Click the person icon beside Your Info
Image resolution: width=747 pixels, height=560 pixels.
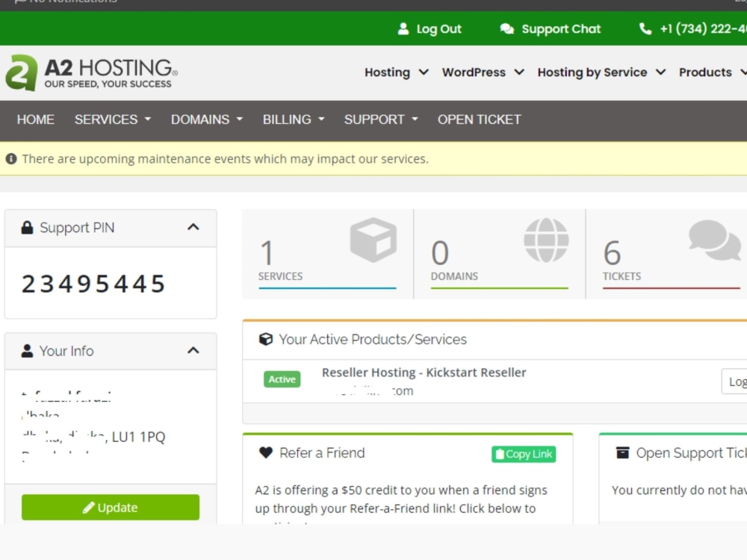click(x=28, y=351)
